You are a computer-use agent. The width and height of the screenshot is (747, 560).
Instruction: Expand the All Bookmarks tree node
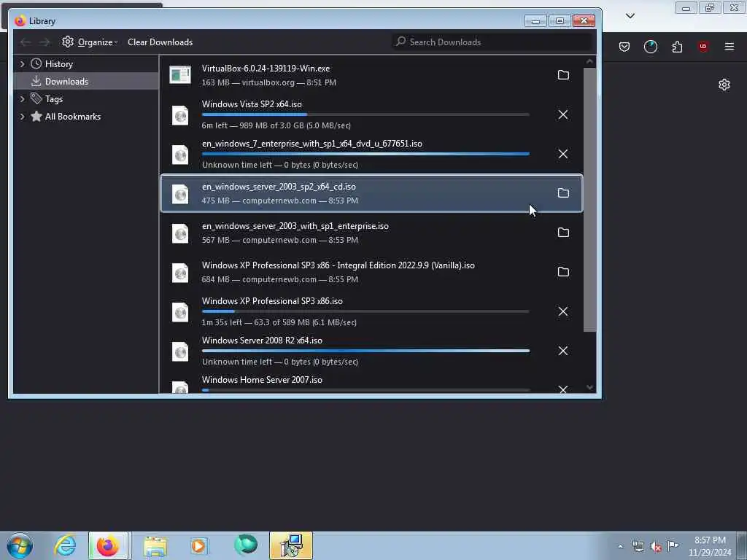pos(22,117)
